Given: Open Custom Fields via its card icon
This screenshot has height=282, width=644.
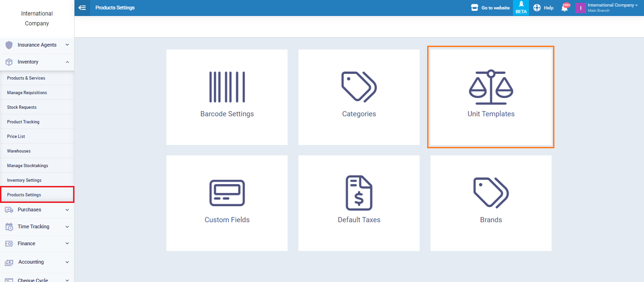Looking at the screenshot, I should tap(227, 193).
